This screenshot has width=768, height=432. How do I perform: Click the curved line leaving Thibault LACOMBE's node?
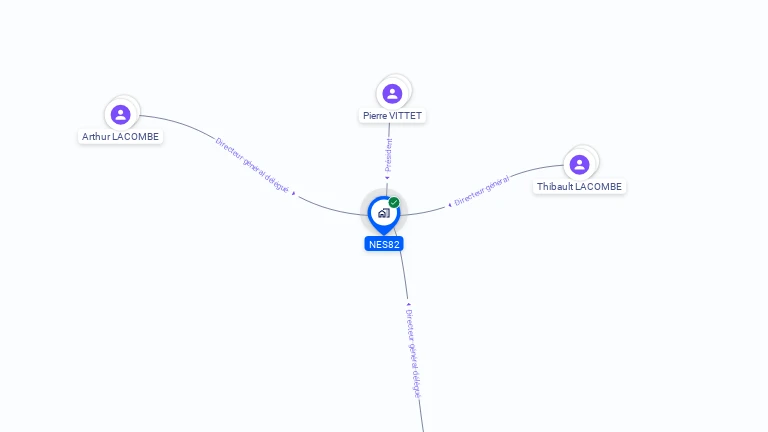coord(536,170)
